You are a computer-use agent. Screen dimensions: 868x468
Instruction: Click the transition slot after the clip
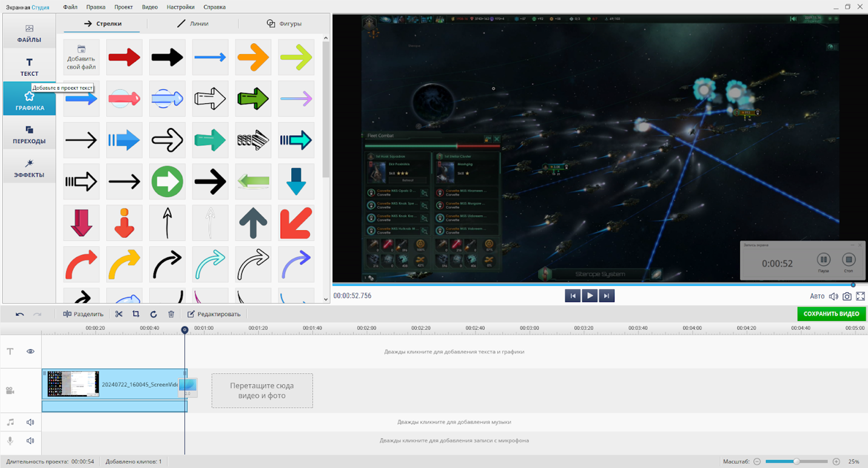click(188, 387)
